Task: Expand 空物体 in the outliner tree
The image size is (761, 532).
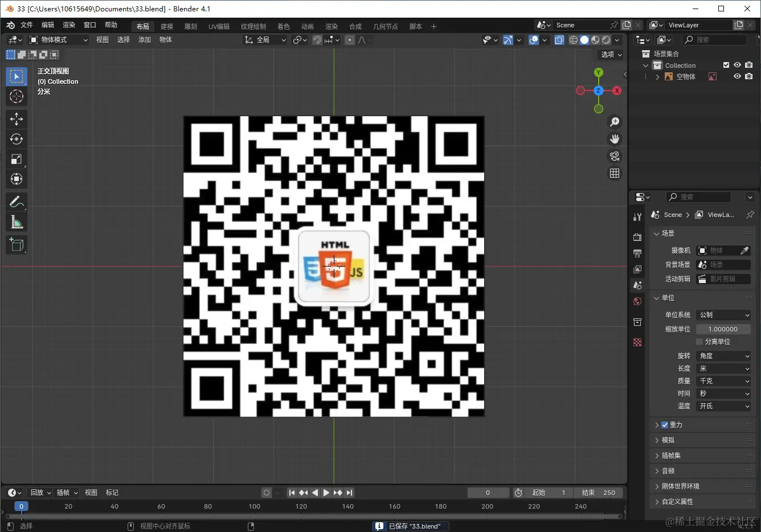Action: pyautogui.click(x=657, y=76)
